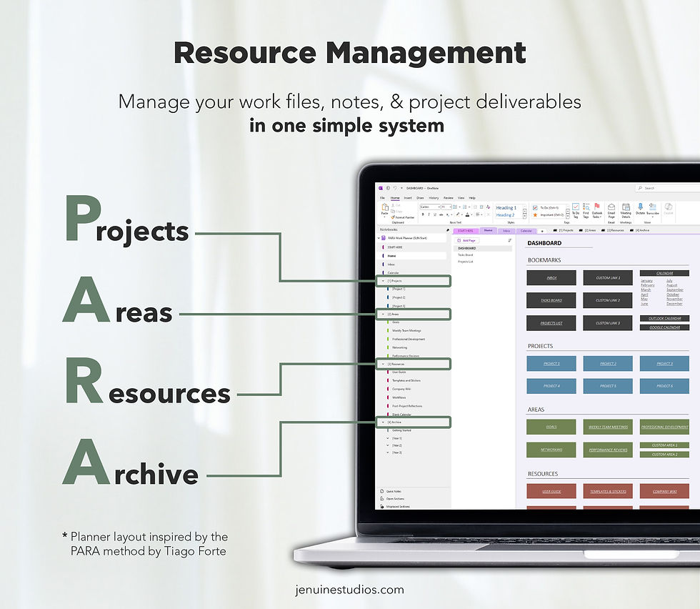Image resolution: width=700 pixels, height=609 pixels.
Task: Apply italic formatting with the I icon
Action: pyautogui.click(x=429, y=214)
